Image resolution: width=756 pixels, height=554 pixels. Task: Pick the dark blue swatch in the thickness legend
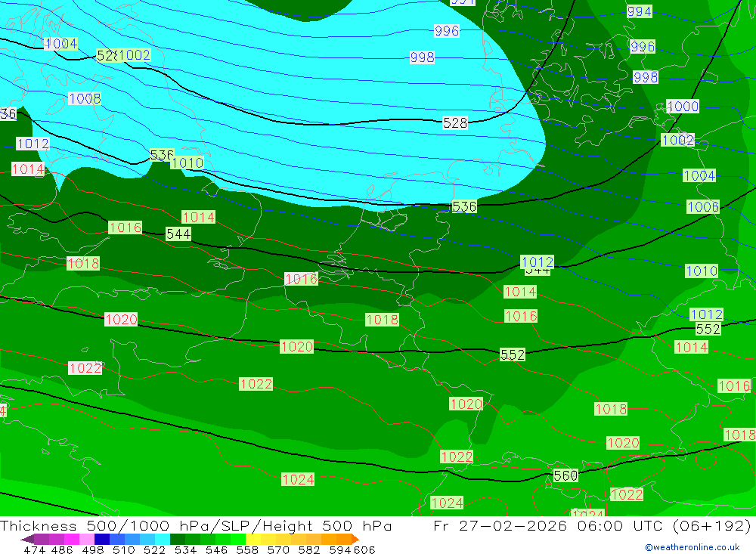point(102,540)
